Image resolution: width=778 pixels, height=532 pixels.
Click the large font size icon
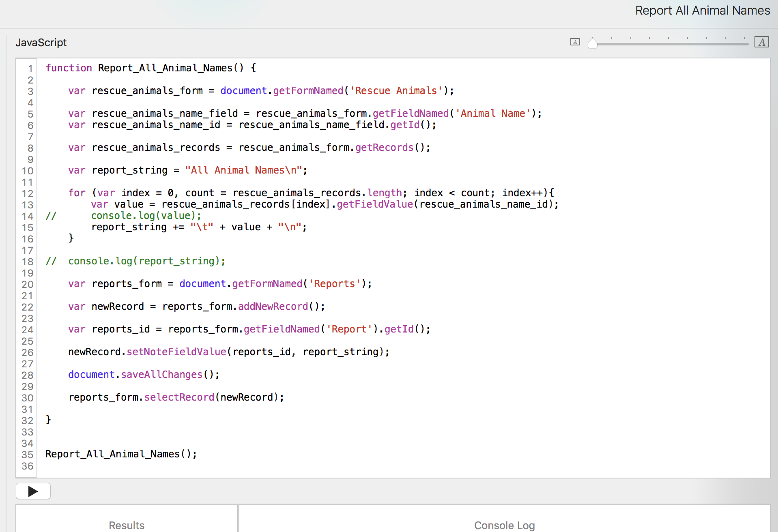coord(761,42)
